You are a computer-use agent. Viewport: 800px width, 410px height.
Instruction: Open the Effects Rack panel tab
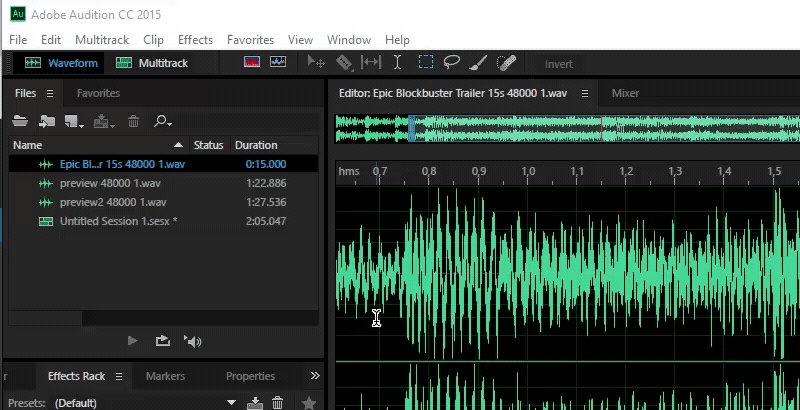point(77,376)
